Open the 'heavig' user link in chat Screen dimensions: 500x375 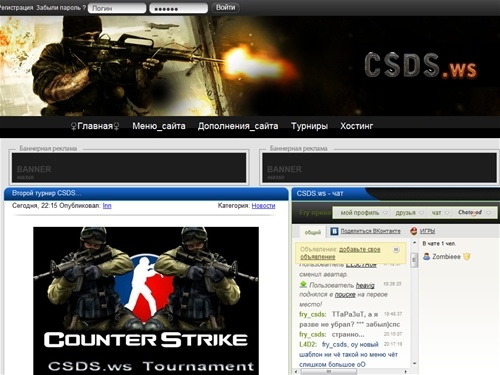click(x=365, y=285)
